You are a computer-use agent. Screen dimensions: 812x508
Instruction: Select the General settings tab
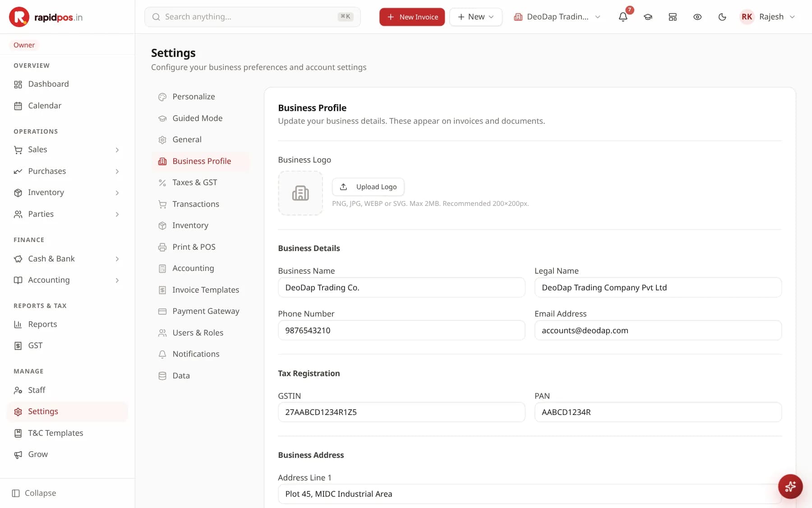point(200,140)
